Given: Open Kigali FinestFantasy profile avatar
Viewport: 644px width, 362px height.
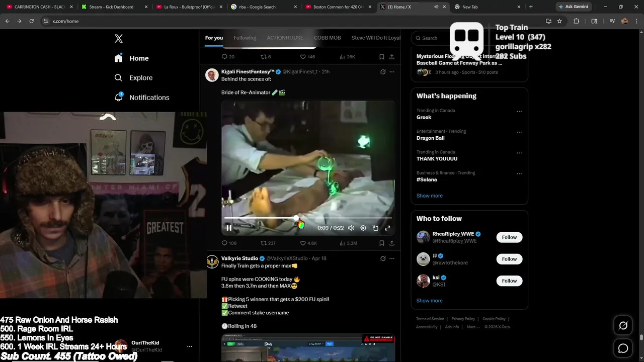Looking at the screenshot, I should [212, 75].
